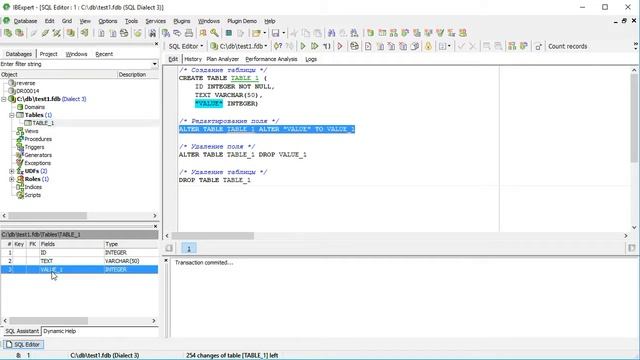This screenshot has width=640, height=360.
Task: Click the ID field row in SQL Assistant
Action: coord(79,253)
